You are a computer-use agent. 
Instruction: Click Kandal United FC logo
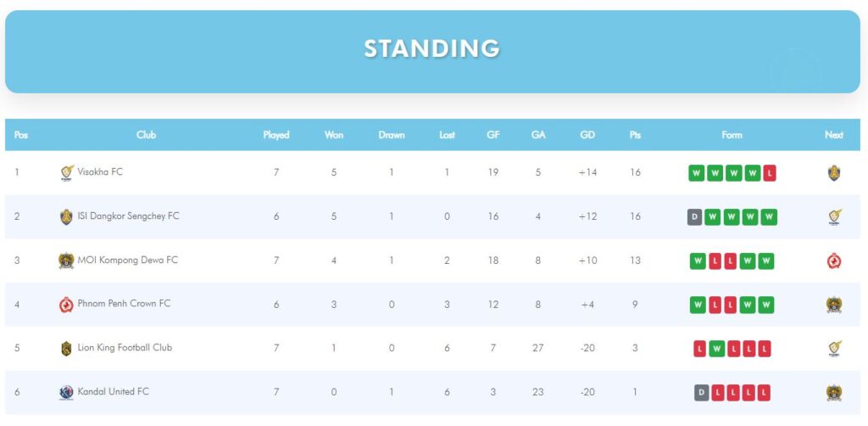click(x=67, y=392)
